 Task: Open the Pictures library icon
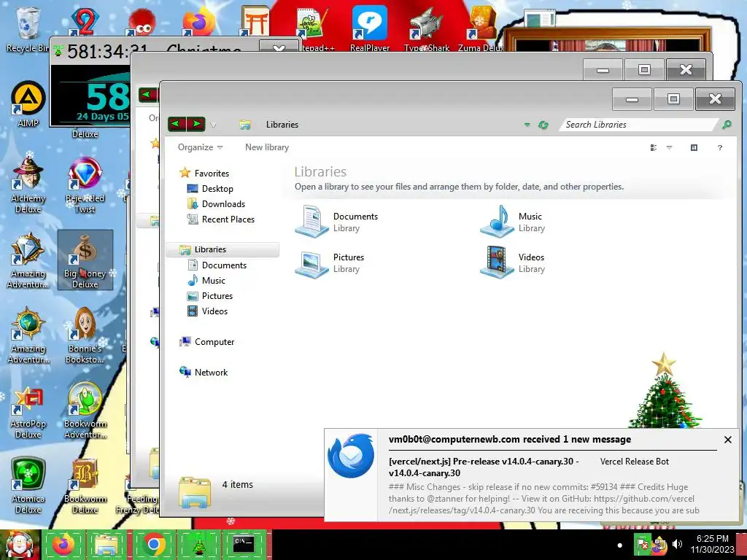point(330,262)
